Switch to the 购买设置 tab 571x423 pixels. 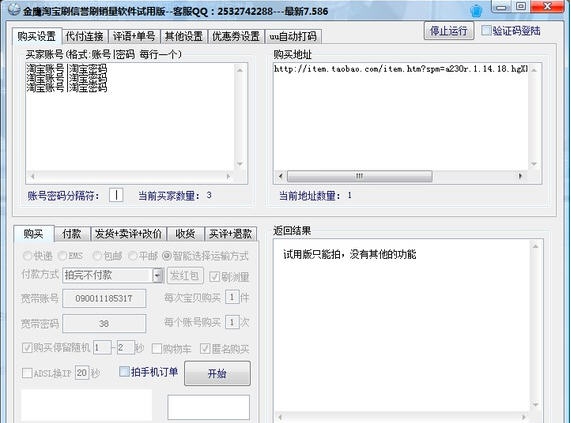pyautogui.click(x=37, y=36)
